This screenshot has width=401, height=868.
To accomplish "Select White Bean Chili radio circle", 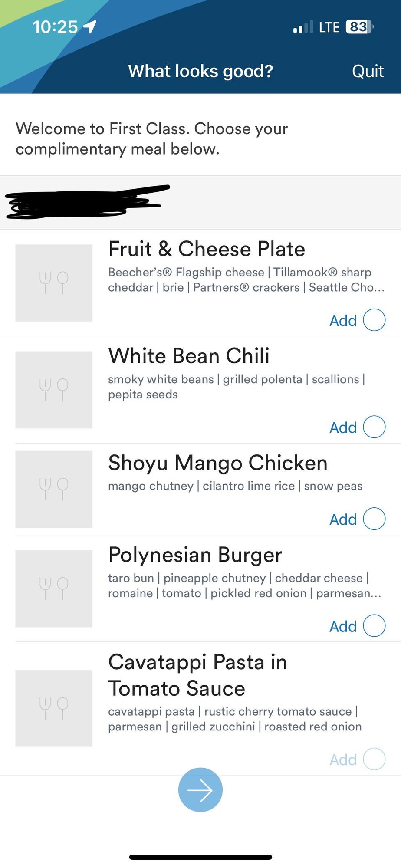I will (374, 427).
